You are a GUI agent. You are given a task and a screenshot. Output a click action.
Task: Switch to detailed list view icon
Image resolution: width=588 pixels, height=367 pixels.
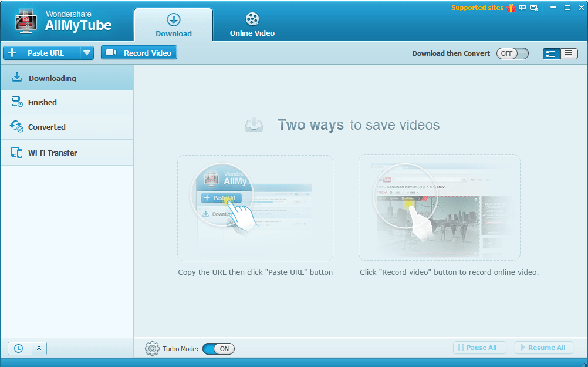pos(551,53)
